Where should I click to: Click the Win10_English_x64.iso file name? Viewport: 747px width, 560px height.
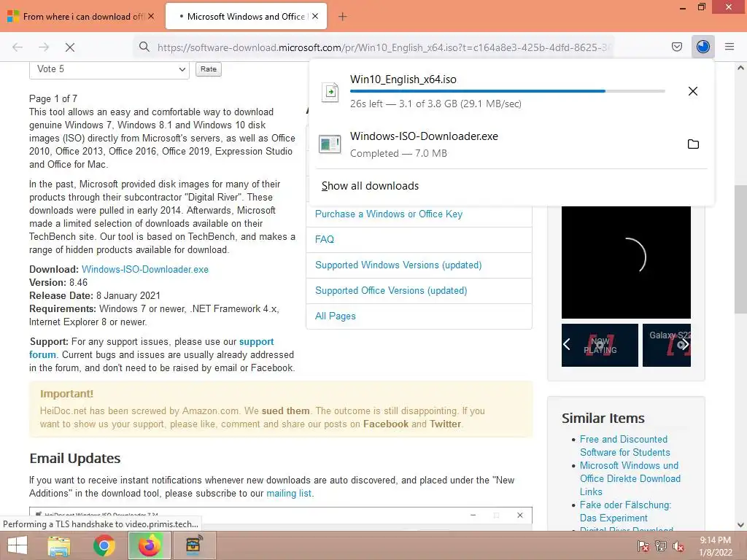click(x=403, y=79)
